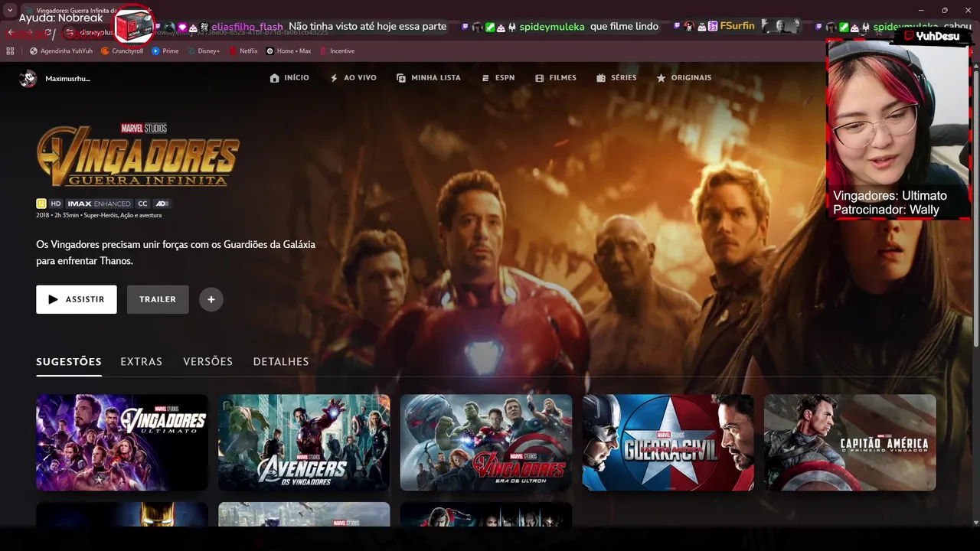Click the age rating badge
Image resolution: width=980 pixels, height=551 pixels.
coord(41,204)
